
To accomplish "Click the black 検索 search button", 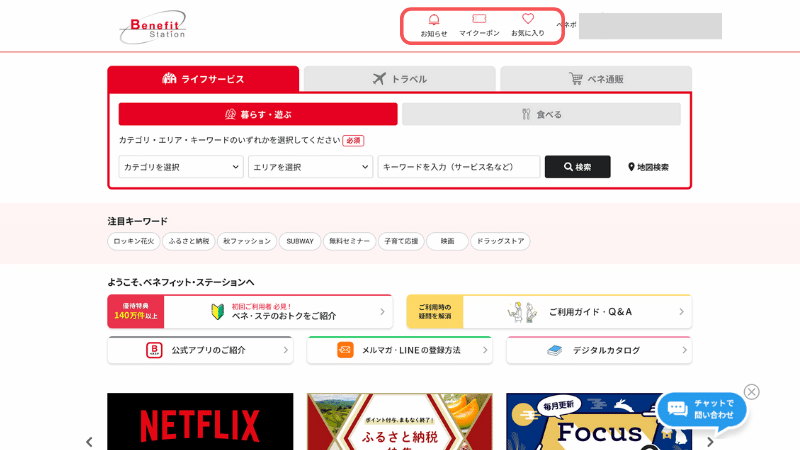I will click(578, 167).
